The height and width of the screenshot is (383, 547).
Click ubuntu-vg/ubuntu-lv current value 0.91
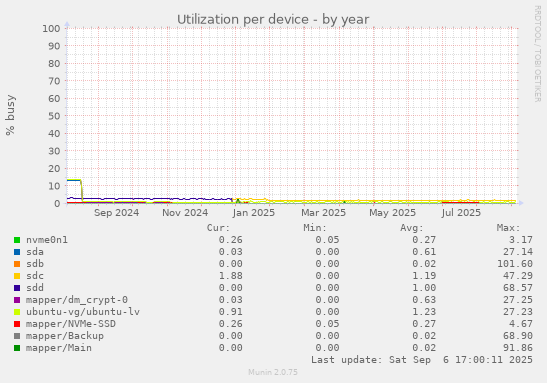point(231,312)
